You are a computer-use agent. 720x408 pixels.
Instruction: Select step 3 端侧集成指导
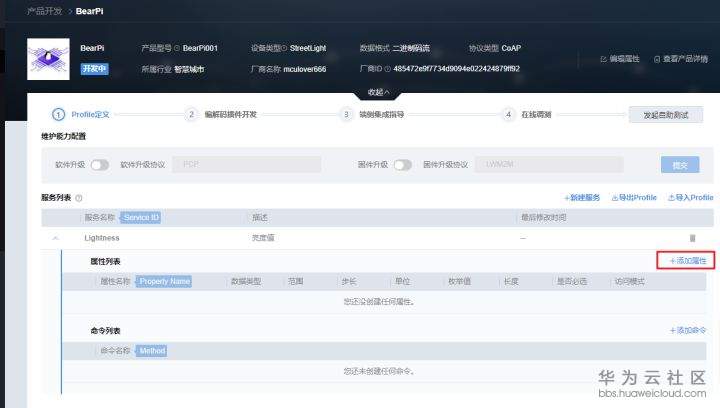(372, 114)
